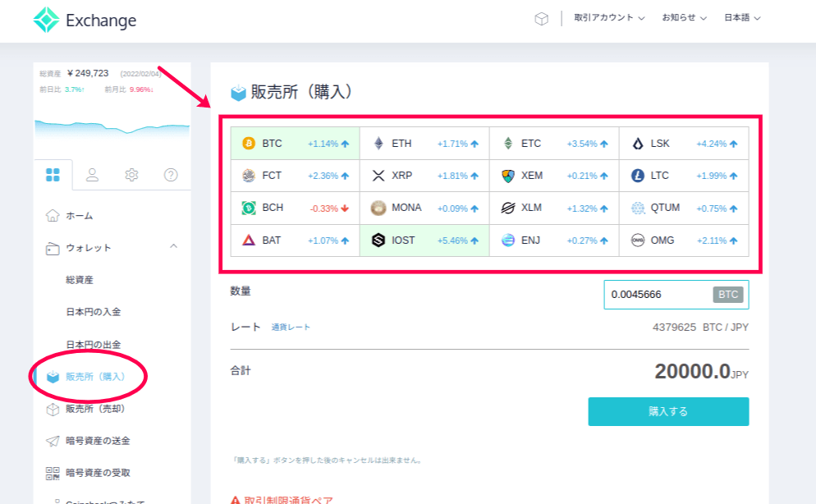This screenshot has height=504, width=816.
Task: Click the IOST coin icon
Action: (x=378, y=241)
